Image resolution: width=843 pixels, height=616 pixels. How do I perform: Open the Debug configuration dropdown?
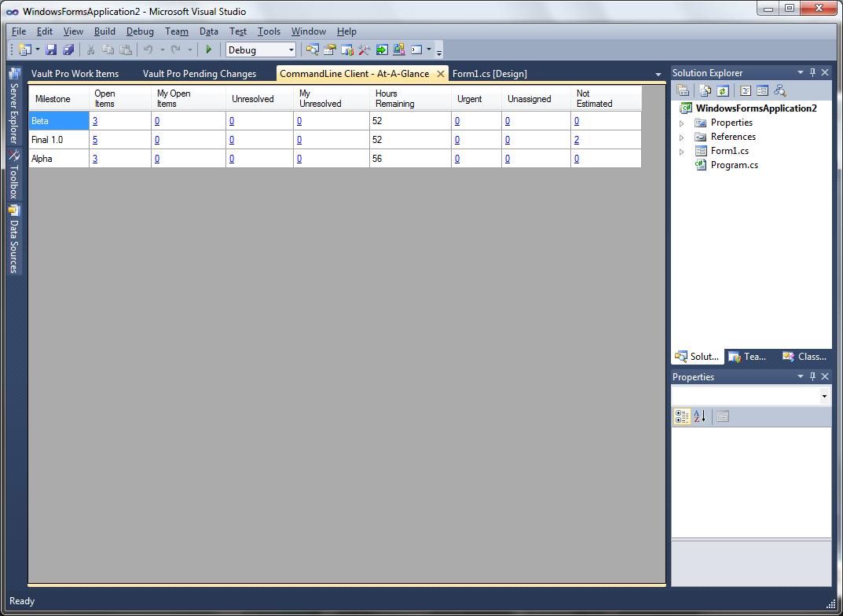(291, 50)
